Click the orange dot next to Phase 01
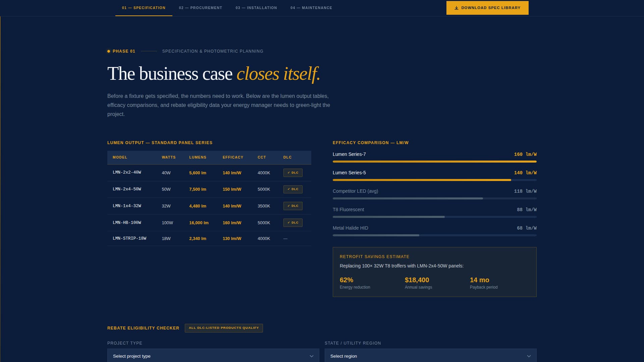Image resolution: width=644 pixels, height=362 pixels. click(x=108, y=51)
